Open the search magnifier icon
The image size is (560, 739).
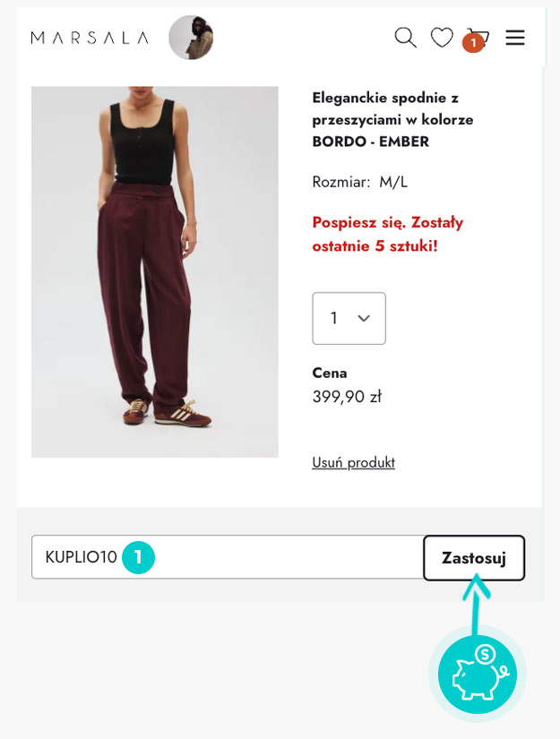click(405, 38)
